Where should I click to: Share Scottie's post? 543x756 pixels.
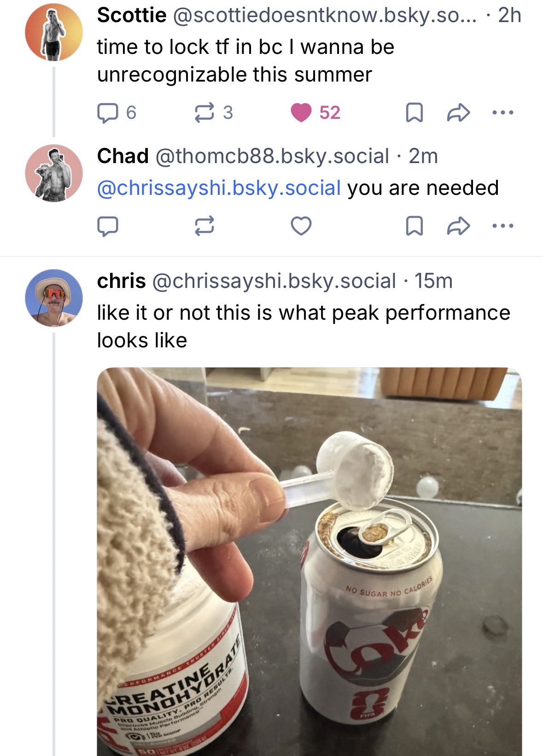tap(458, 113)
